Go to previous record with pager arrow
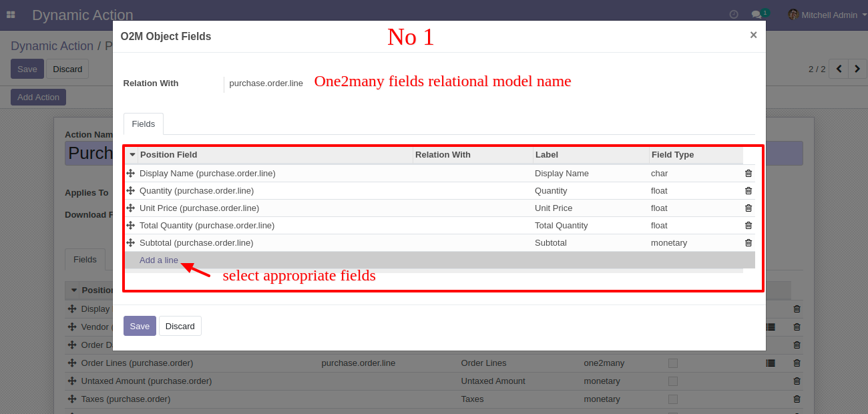868x414 pixels. click(839, 69)
